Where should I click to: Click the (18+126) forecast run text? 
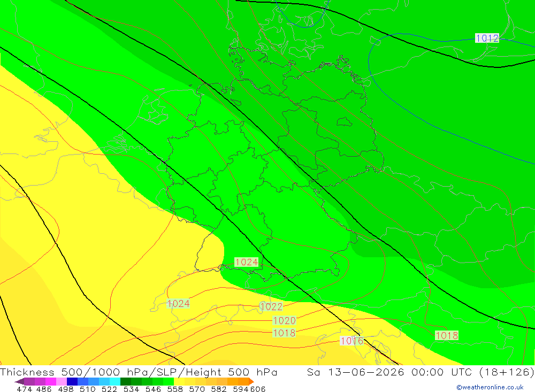[506, 372]
